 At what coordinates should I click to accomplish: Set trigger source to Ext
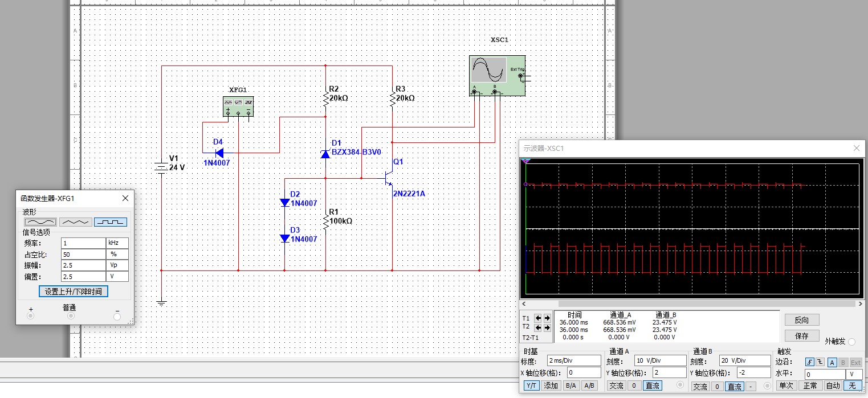855,362
